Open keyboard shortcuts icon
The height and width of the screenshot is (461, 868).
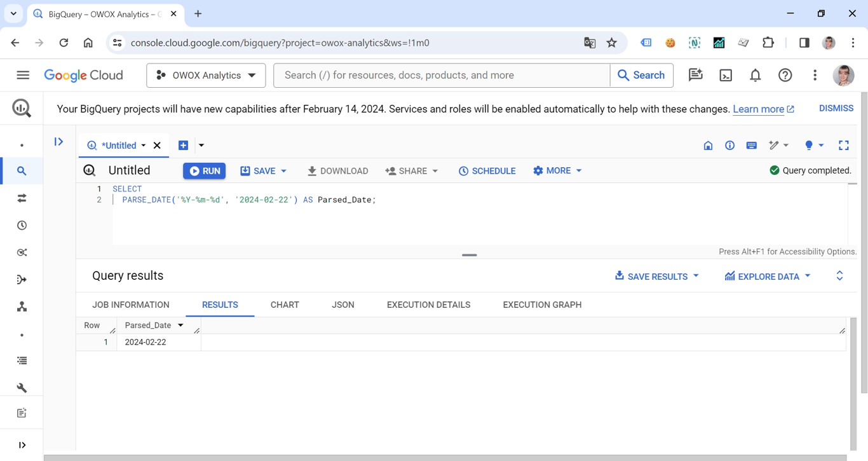tap(751, 146)
